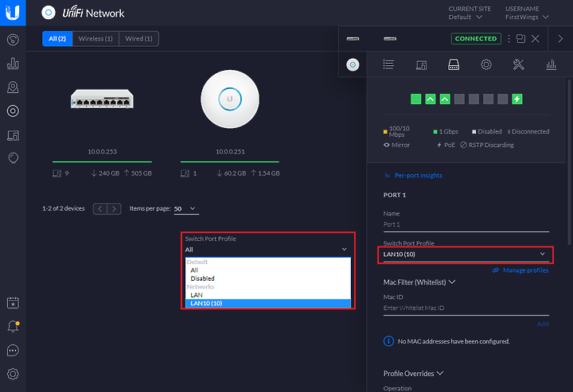
Task: Open the device Details list tab icon
Action: click(388, 64)
